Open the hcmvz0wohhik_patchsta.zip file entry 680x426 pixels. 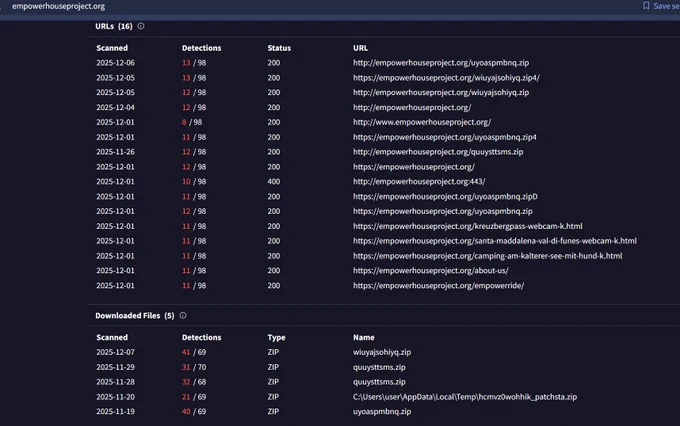point(465,397)
